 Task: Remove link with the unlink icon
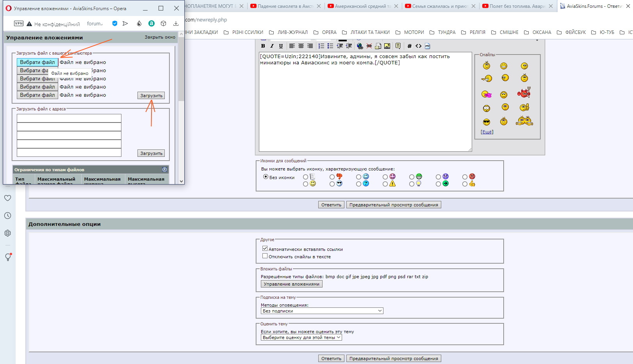coord(369,46)
